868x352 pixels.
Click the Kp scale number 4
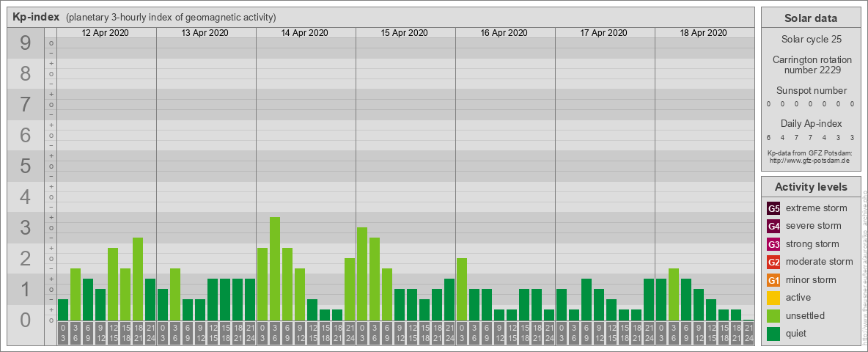click(x=26, y=197)
